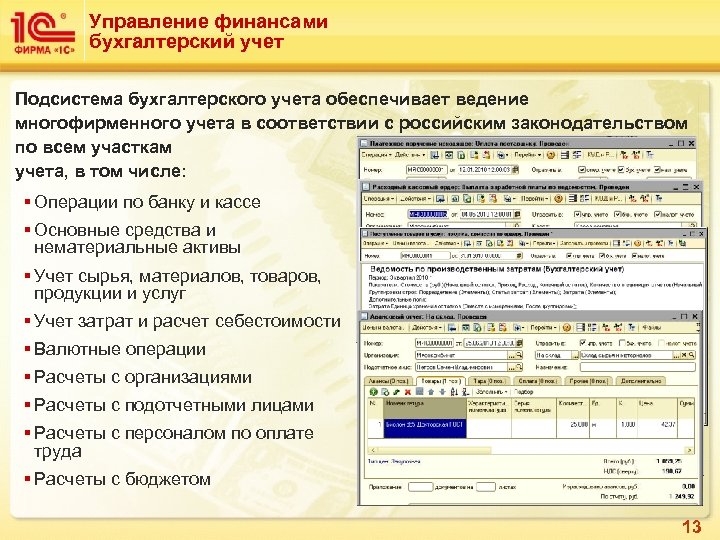
Task: Toggle упр. учете checkbox in Расходный кассовый ордер
Action: tap(578, 214)
